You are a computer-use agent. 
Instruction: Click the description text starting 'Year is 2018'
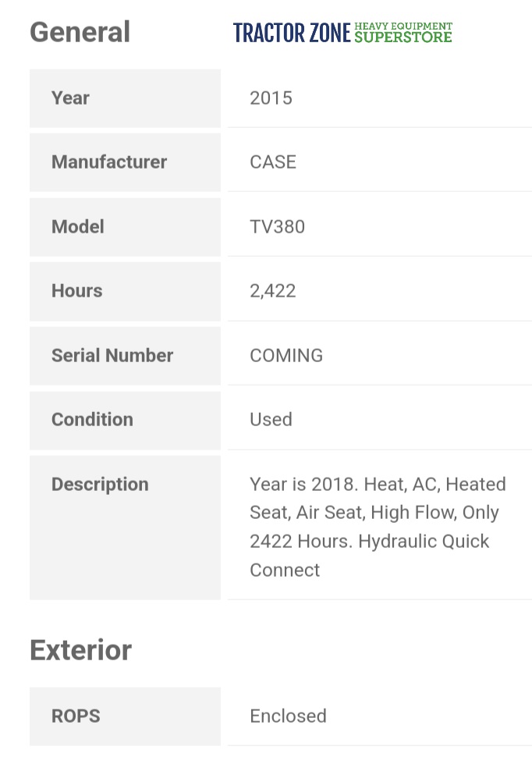[378, 527]
